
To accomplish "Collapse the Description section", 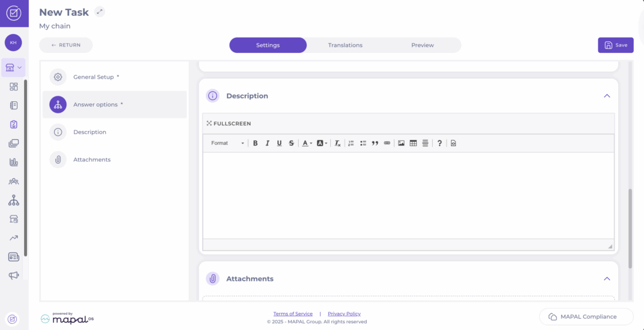I will click(607, 96).
